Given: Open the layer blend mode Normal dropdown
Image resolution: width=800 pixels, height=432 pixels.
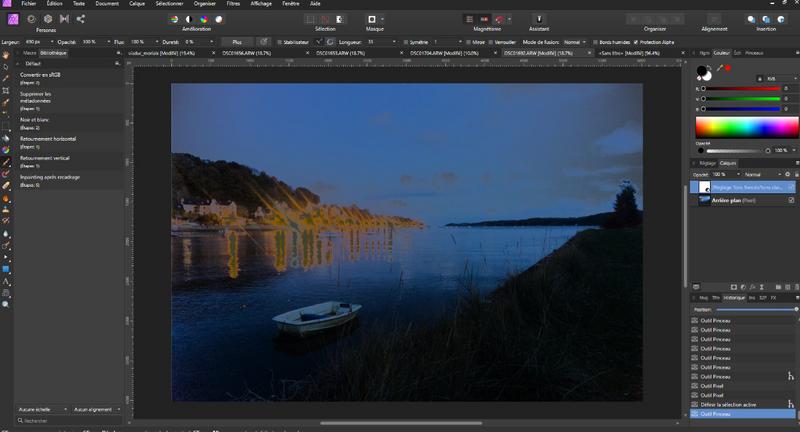Looking at the screenshot, I should click(763, 174).
